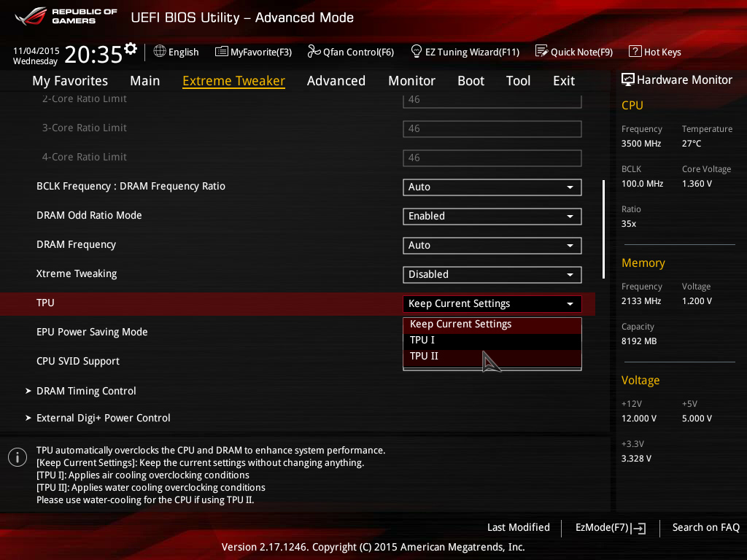Open the Tool tab
The image size is (747, 560).
tap(519, 81)
